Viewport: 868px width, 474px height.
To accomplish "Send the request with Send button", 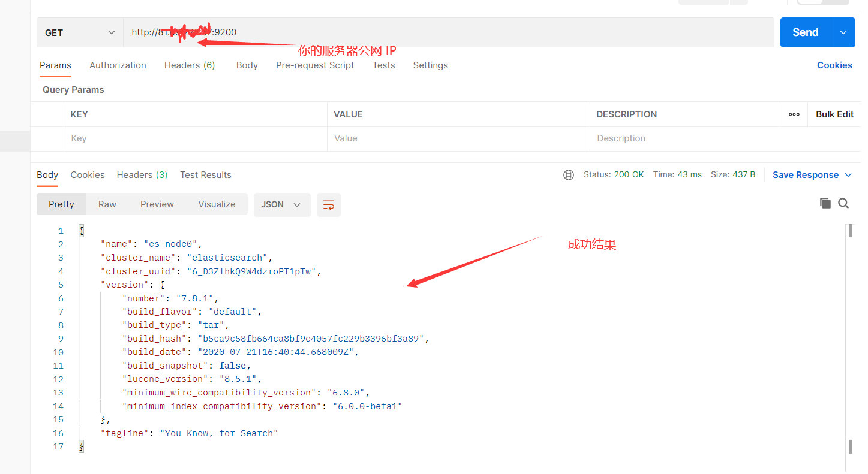I will coord(805,32).
